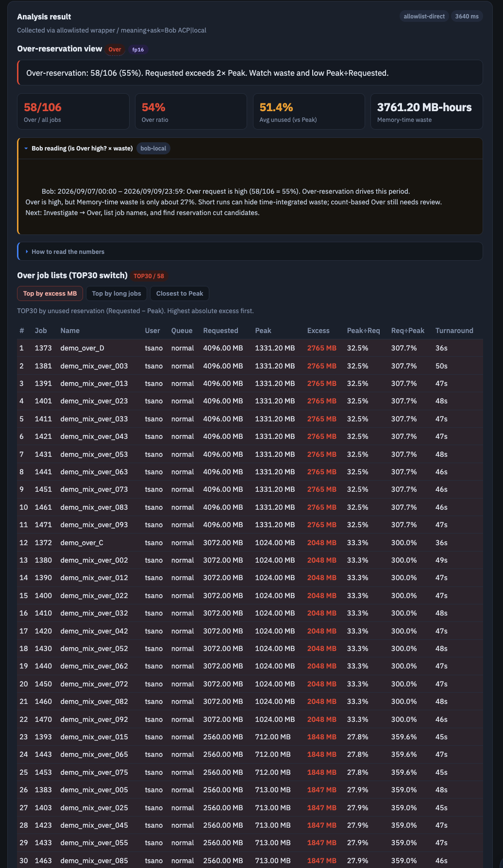Click the TOP30 / 58 badge
This screenshot has height=868, width=503.
coord(149,276)
